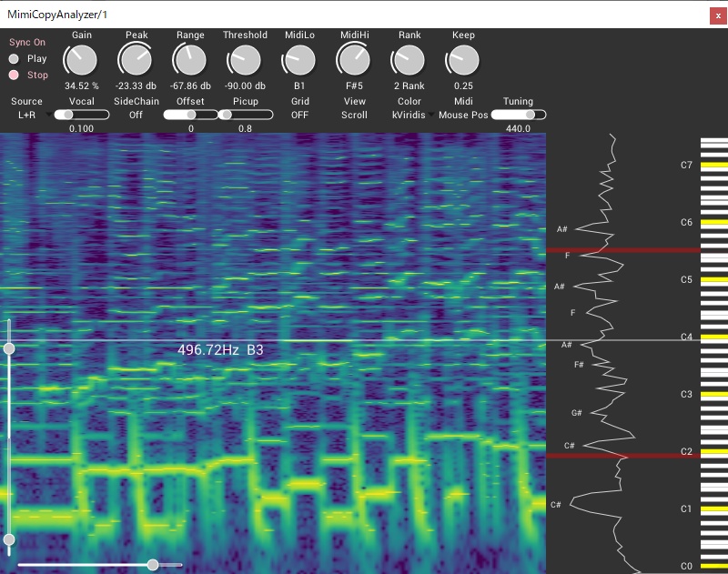Click the 0.100 Vocal value
Viewport: 728px width, 574px height.
click(x=81, y=128)
